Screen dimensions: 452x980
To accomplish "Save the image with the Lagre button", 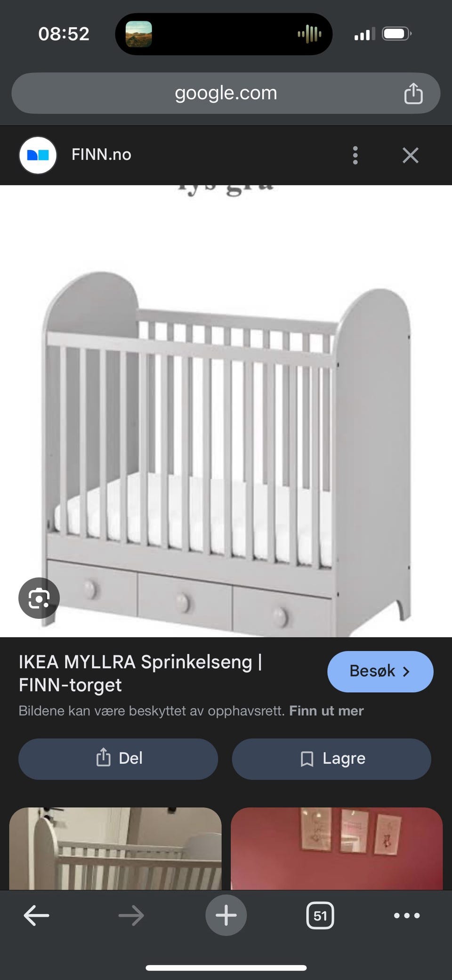I will (x=331, y=759).
